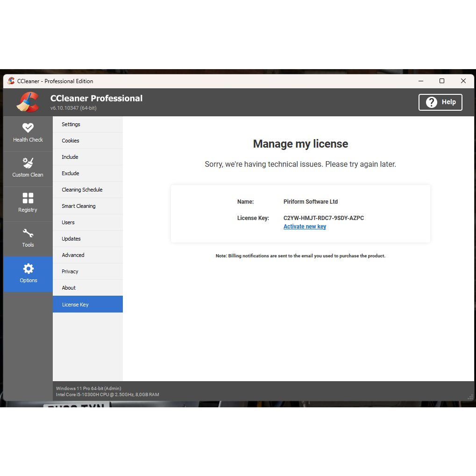Open the Tools wrench icon

tap(28, 233)
